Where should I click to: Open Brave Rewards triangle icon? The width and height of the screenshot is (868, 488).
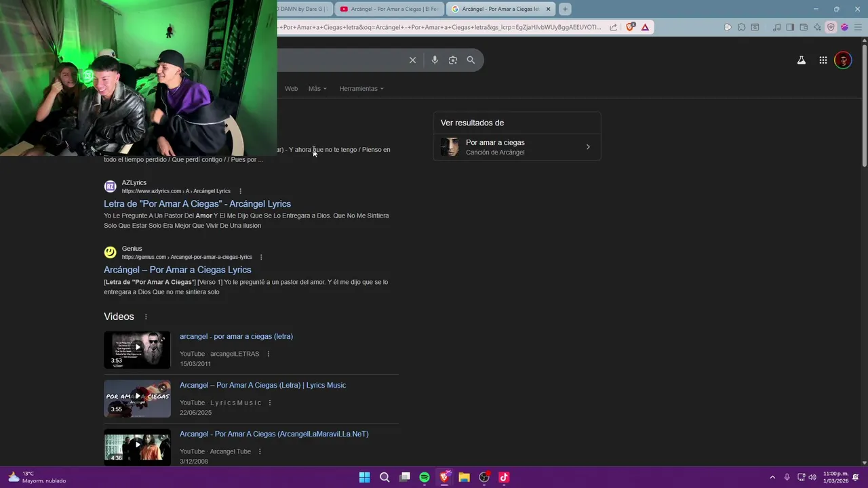coord(645,27)
